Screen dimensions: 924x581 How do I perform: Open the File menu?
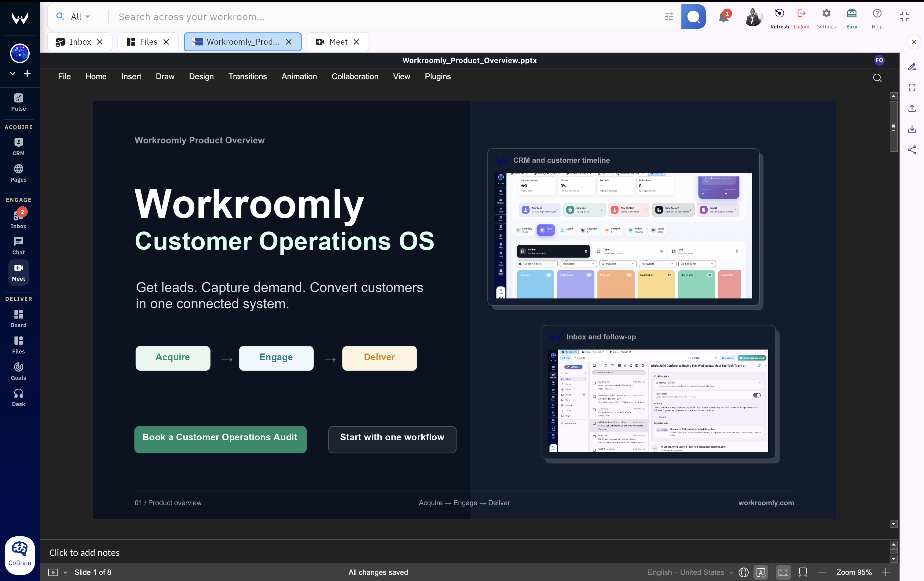click(x=64, y=76)
